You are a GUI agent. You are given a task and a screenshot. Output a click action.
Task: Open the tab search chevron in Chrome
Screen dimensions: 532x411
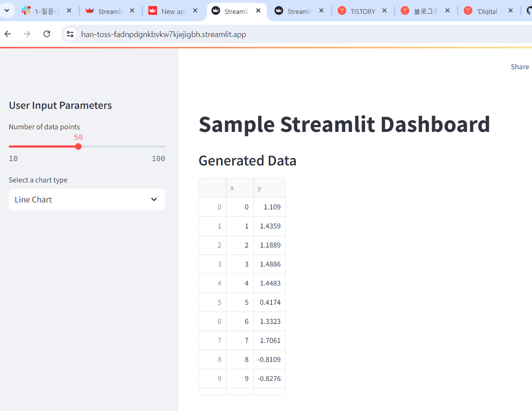coord(7,10)
